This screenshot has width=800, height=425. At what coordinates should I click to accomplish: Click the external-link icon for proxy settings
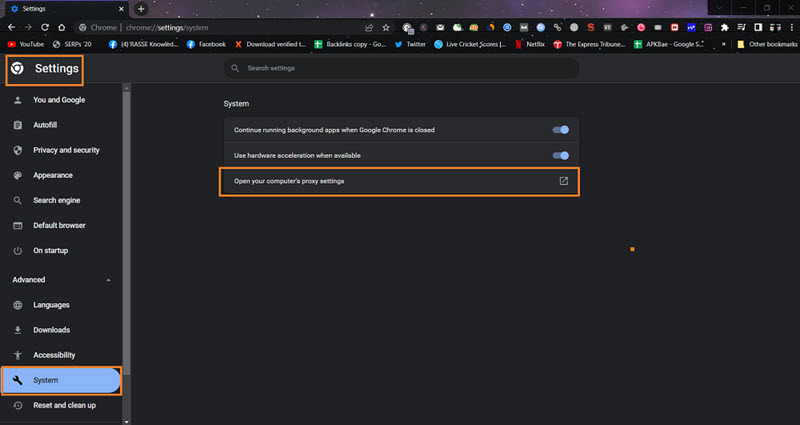coord(563,181)
